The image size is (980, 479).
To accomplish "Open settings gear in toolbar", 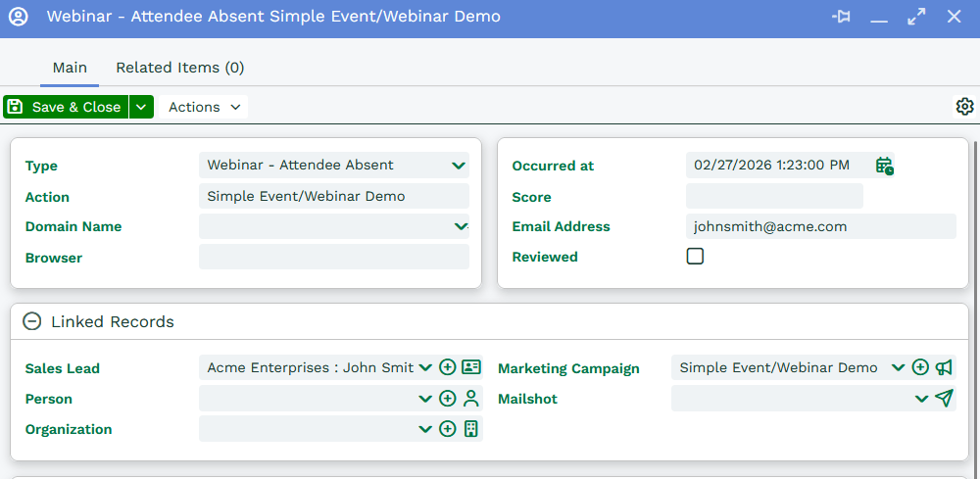I will tap(964, 107).
